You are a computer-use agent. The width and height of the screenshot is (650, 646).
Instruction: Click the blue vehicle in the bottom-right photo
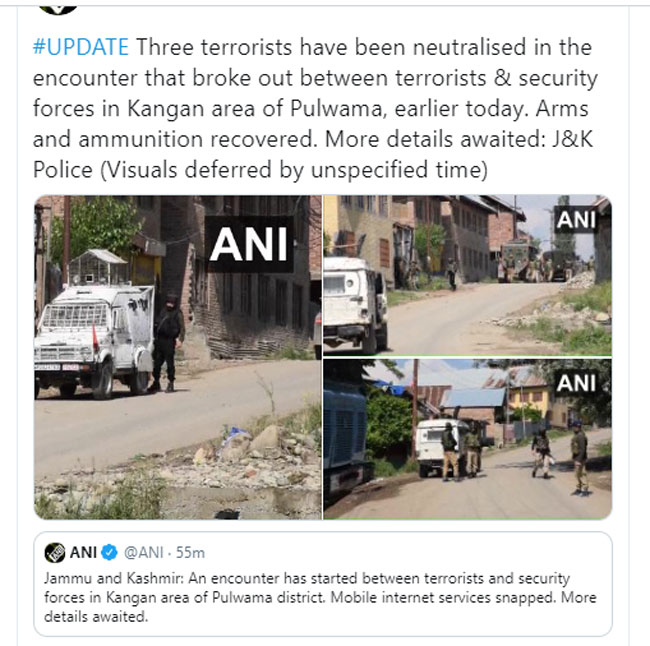tap(344, 440)
